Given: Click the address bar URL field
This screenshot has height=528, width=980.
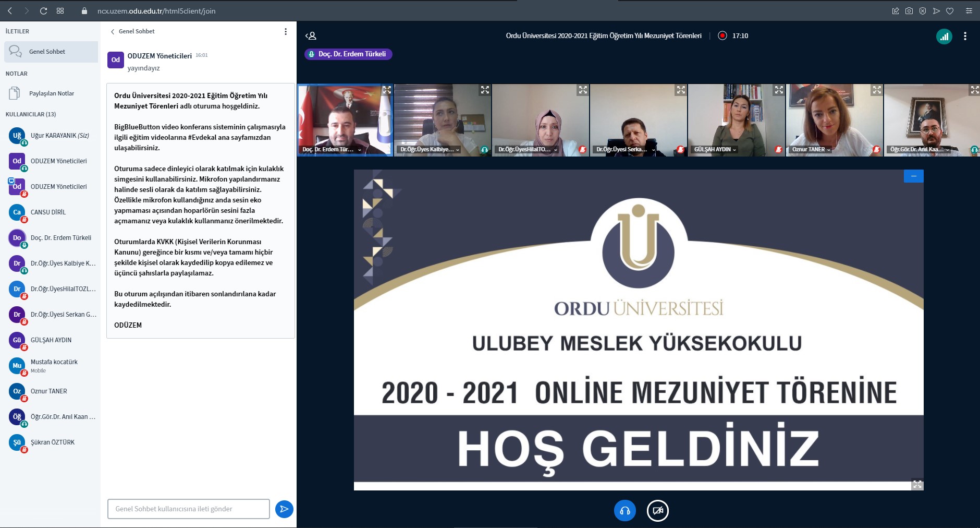Looking at the screenshot, I should click(x=156, y=11).
